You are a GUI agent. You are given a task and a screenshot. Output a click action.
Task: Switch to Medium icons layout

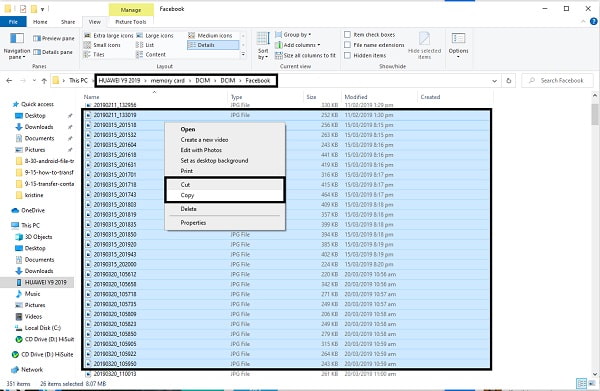210,36
